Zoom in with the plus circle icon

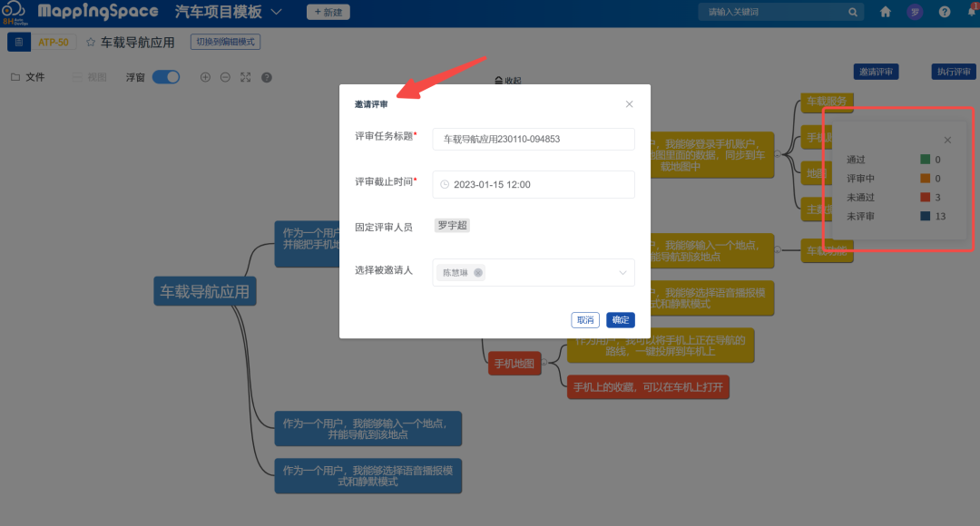point(205,77)
